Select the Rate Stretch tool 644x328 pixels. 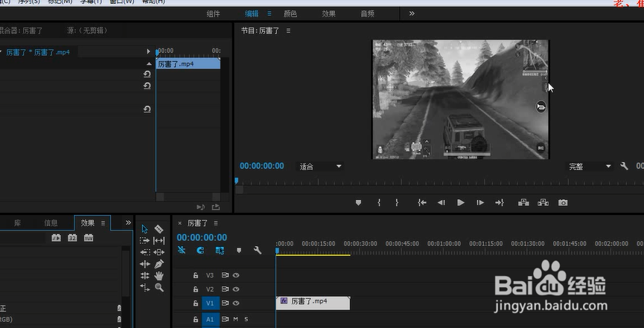[144, 287]
